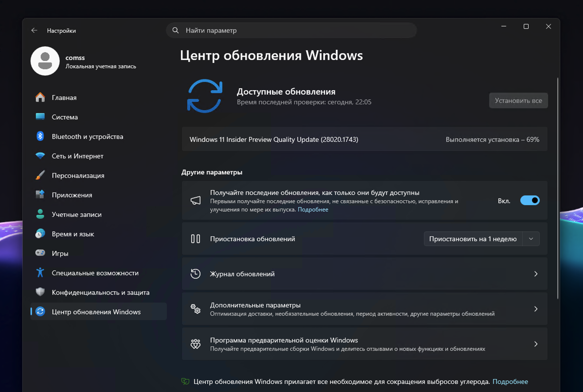Turn off the latest updates toggle
Image resolution: width=583 pixels, height=392 pixels.
[x=530, y=201]
